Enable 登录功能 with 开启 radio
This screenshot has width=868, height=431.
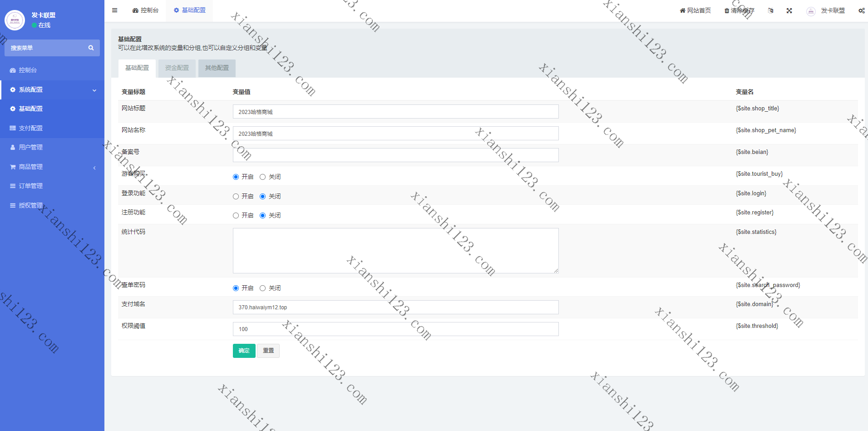click(x=236, y=196)
